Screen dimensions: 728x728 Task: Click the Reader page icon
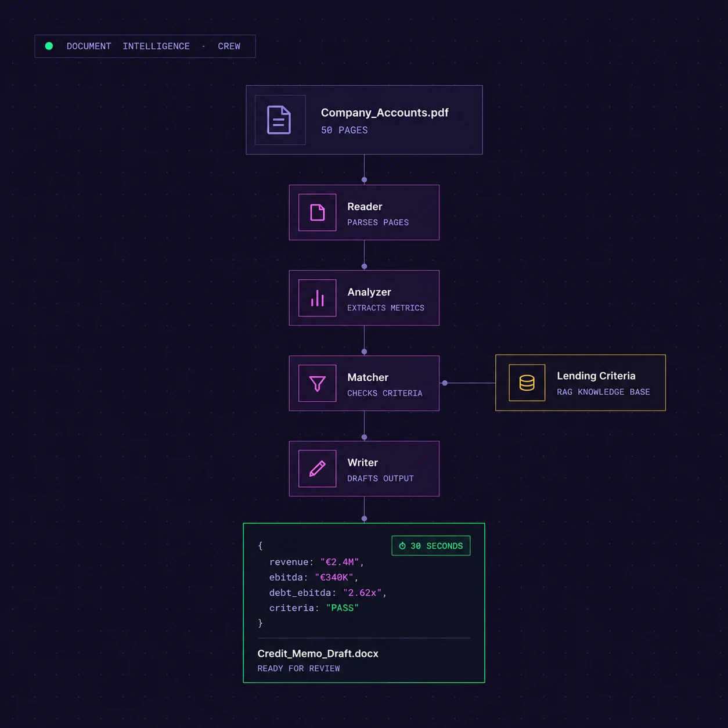coord(318,212)
